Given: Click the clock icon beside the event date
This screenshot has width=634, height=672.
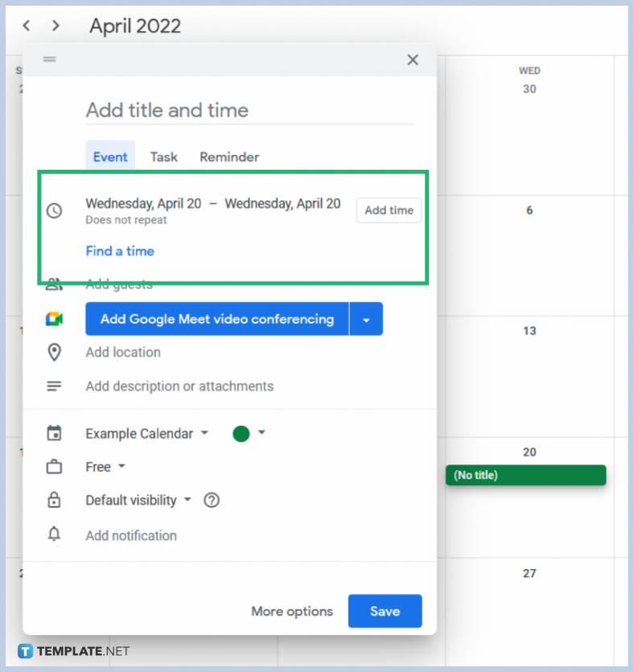Looking at the screenshot, I should point(54,211).
